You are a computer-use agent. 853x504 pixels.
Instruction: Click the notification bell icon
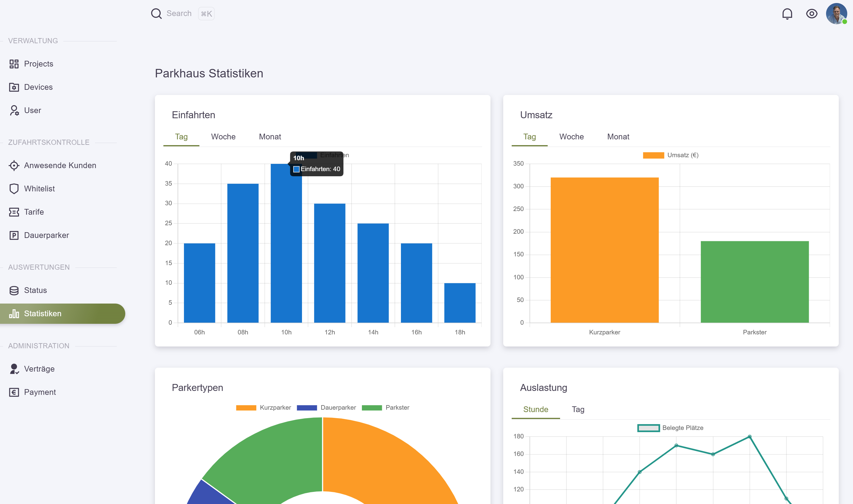coord(787,14)
